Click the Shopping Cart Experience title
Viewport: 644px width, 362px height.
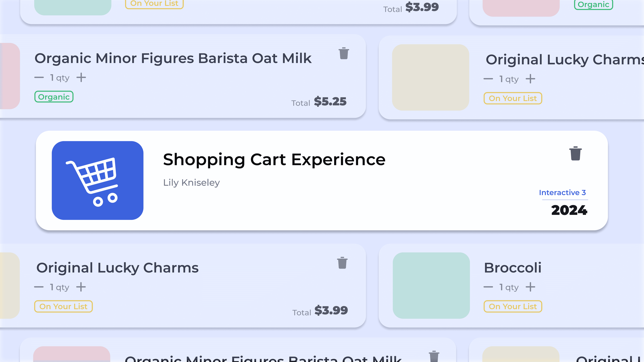coord(274,159)
